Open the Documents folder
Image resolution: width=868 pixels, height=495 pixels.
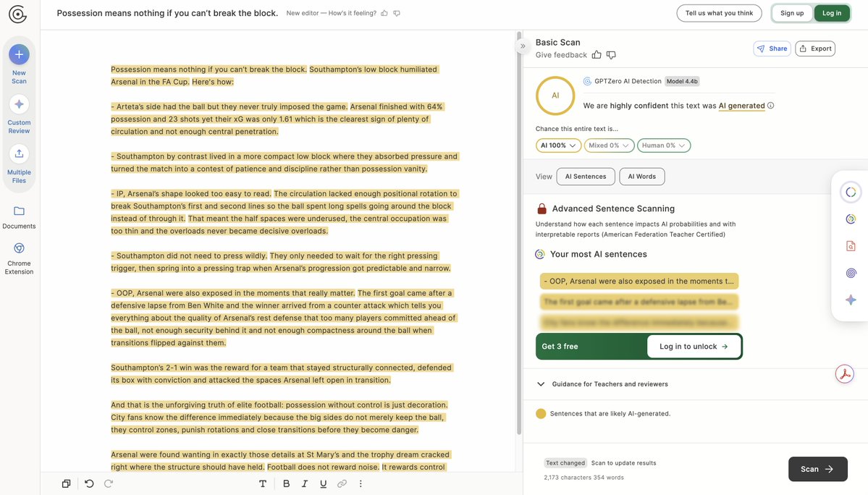click(x=19, y=217)
